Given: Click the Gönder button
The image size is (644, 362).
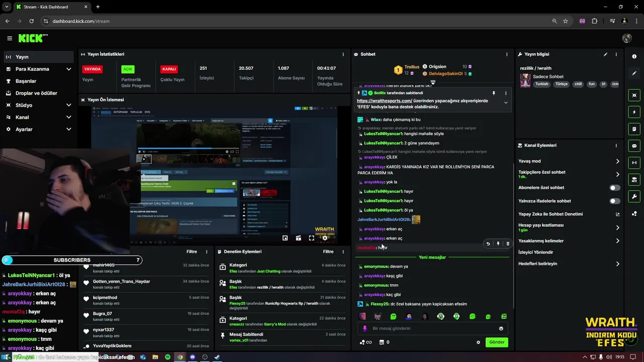Looking at the screenshot, I should point(497,342).
